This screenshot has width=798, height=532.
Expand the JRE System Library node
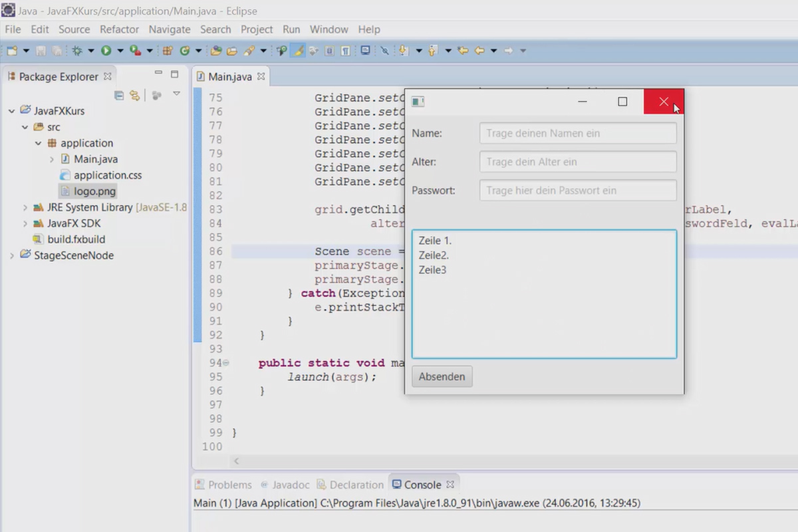pos(25,207)
